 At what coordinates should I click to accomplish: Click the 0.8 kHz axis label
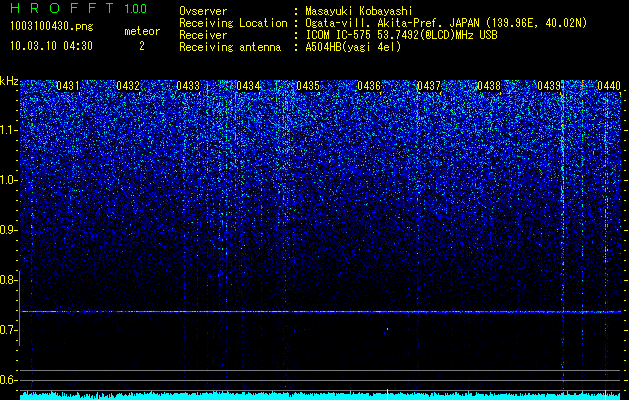9,280
